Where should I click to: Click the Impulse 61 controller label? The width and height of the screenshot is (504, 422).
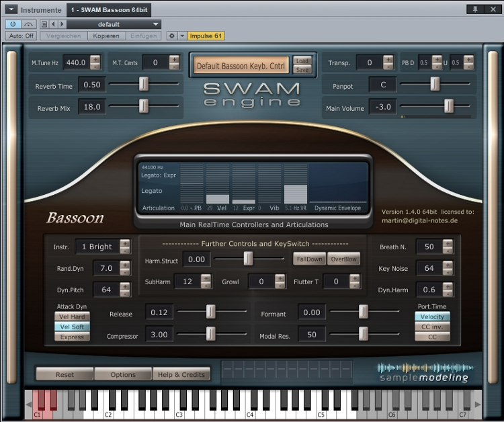pyautogui.click(x=206, y=36)
